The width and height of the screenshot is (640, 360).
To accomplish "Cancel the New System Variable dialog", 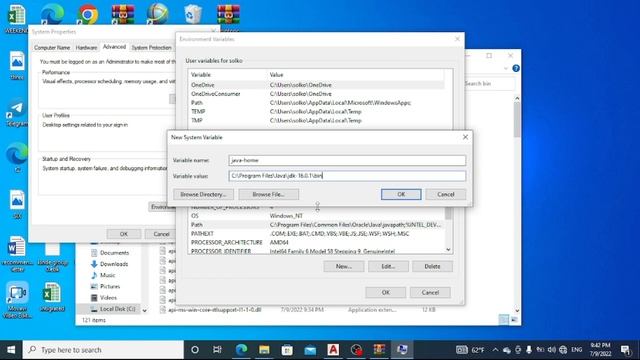I will pyautogui.click(x=445, y=194).
